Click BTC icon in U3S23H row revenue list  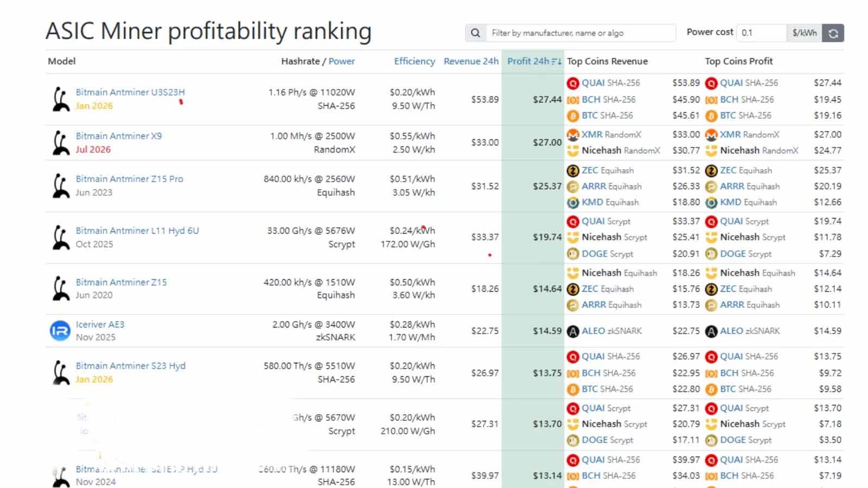pos(573,116)
